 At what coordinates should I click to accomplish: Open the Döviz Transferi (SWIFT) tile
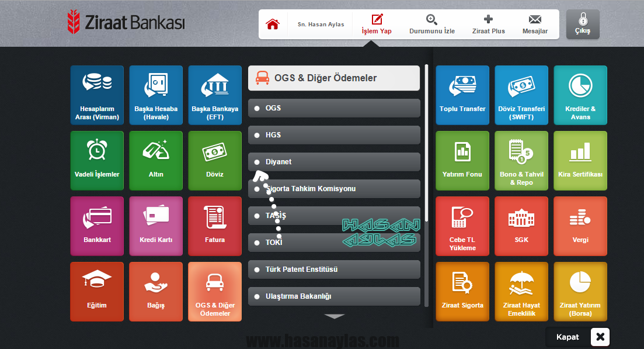pos(521,95)
